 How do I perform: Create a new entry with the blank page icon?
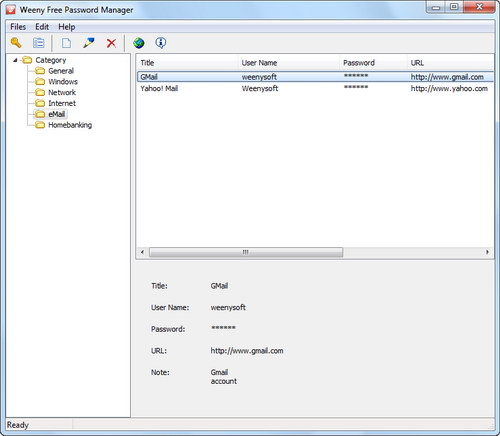pyautogui.click(x=66, y=43)
